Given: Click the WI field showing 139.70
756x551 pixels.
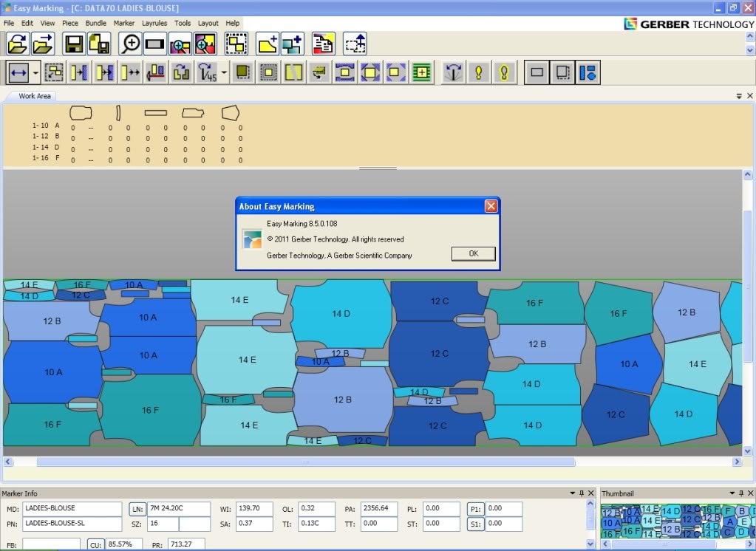Looking at the screenshot, I should point(254,509).
